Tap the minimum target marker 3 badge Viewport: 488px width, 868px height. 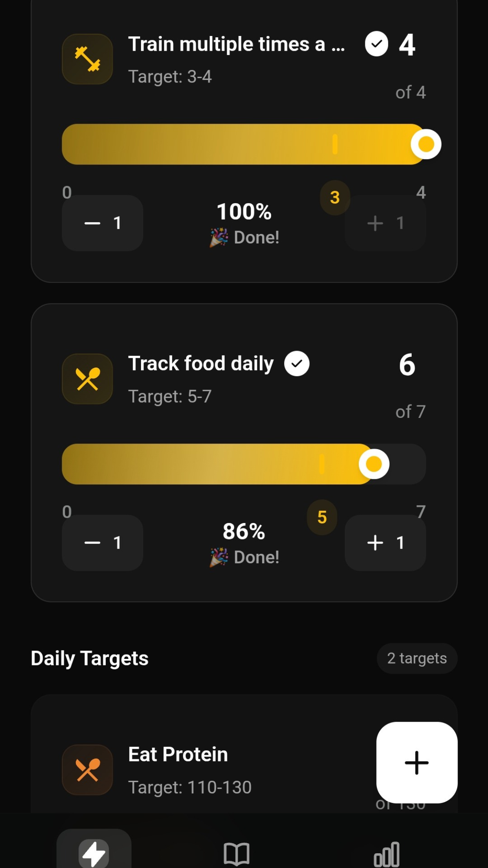335,198
